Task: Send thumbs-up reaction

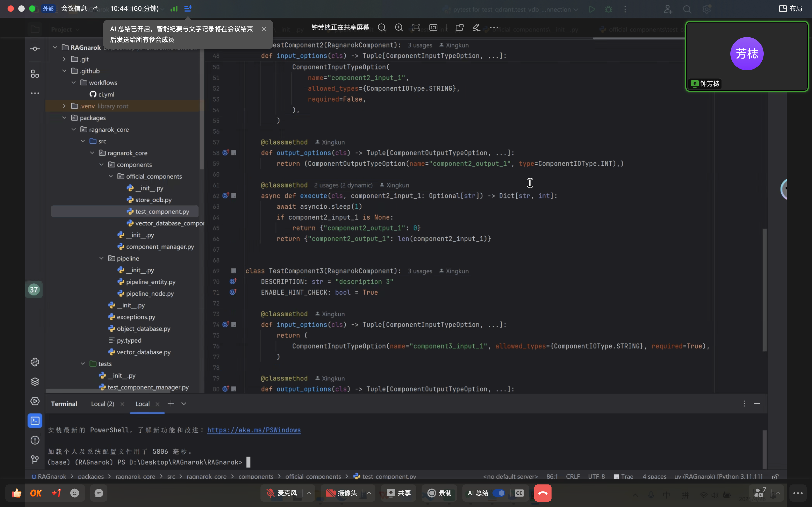Action: point(16,493)
